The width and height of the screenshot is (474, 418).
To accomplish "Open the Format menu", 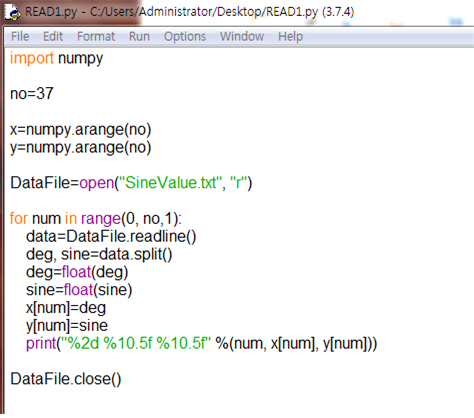I will click(x=96, y=36).
